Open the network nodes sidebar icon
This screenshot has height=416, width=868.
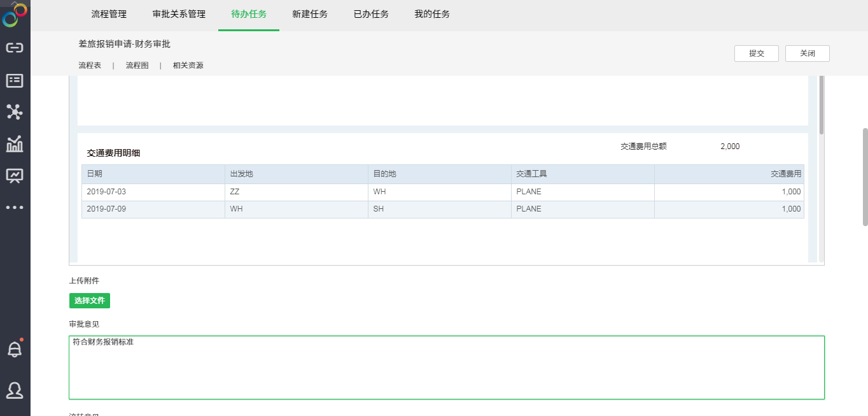pos(15,112)
